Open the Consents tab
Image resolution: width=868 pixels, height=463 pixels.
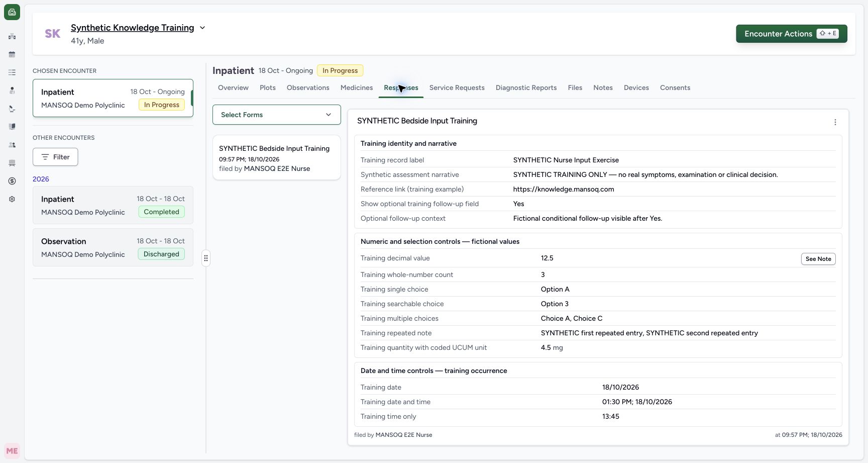675,87
